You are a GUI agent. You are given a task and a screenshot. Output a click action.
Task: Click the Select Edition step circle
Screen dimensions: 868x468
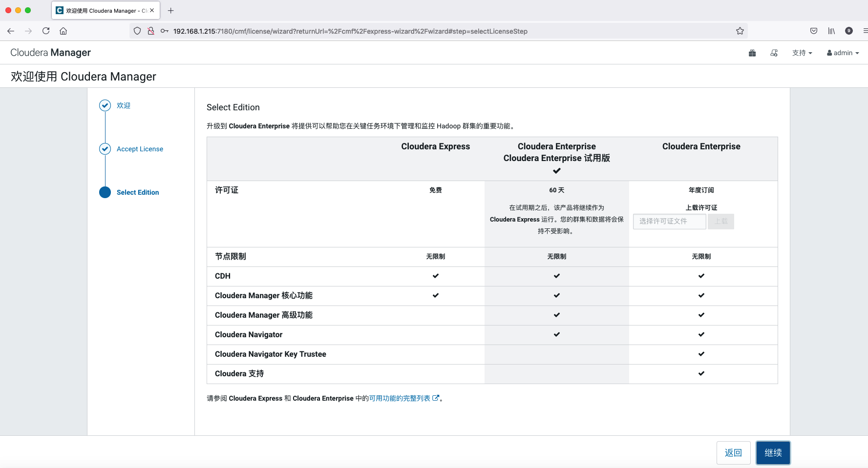(x=105, y=192)
